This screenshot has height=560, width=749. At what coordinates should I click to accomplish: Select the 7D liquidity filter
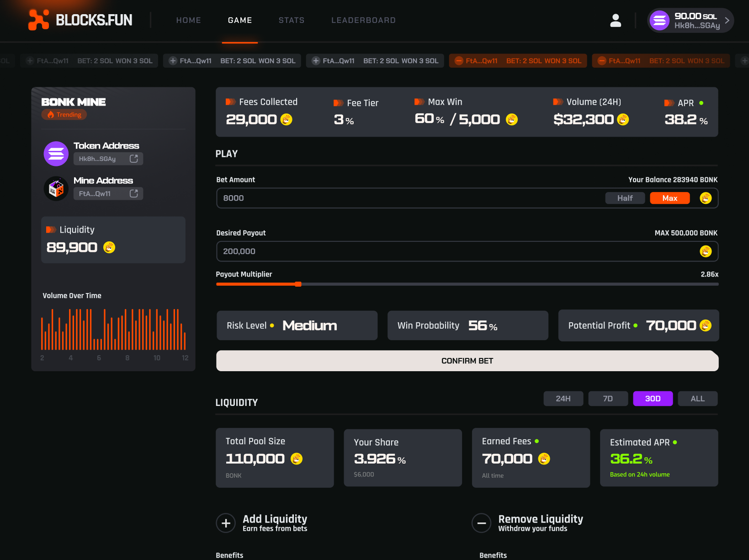608,398
